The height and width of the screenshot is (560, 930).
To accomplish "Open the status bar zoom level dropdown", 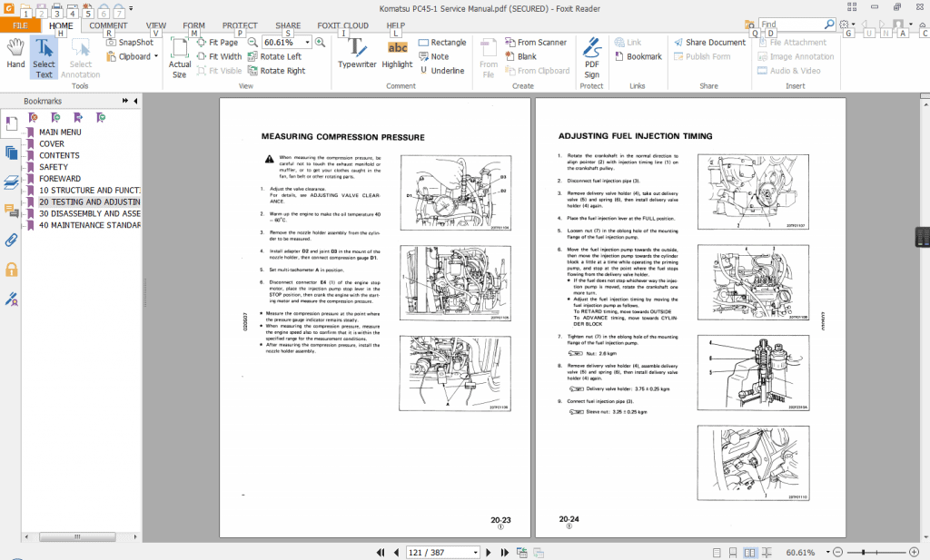I will pos(827,553).
